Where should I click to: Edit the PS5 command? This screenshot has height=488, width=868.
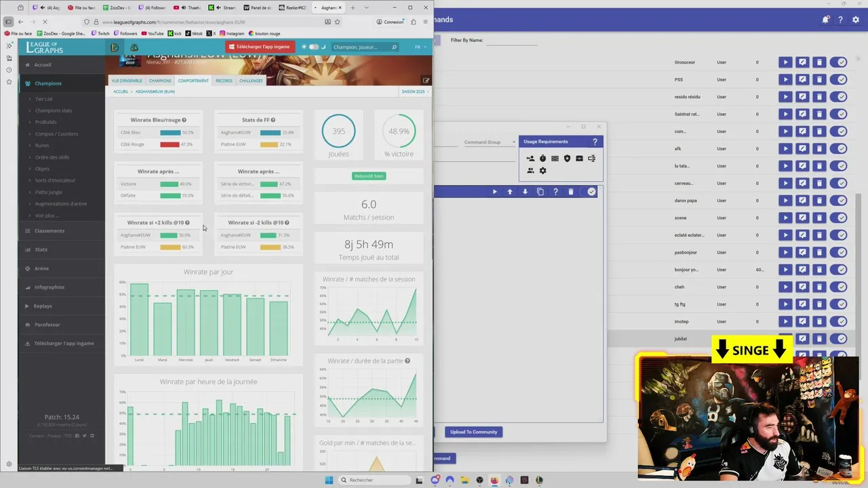(802, 79)
